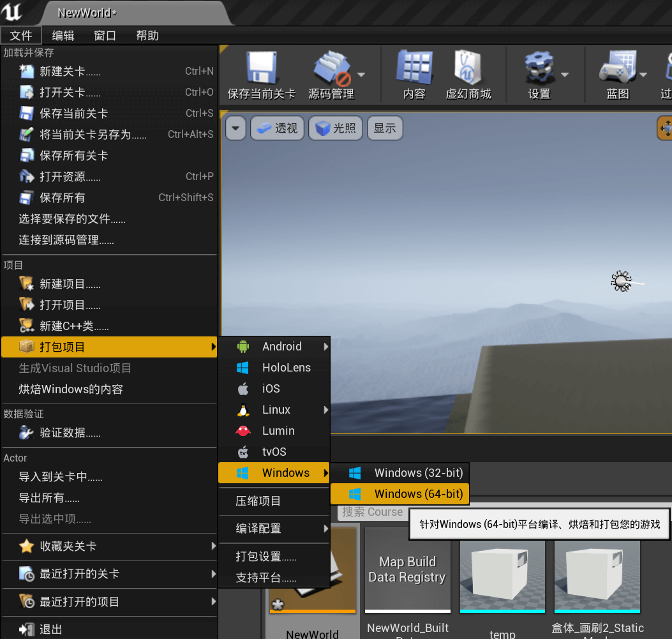Expand Recent Projects (最近打开的项目) submenu
672x639 pixels.
(x=109, y=601)
